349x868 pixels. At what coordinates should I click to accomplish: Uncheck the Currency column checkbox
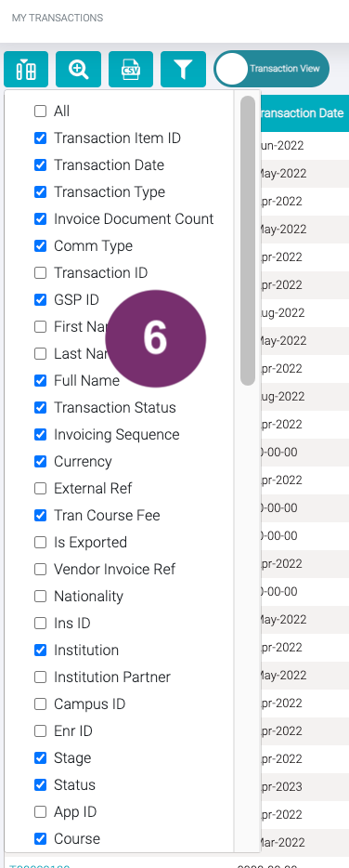coord(40,461)
